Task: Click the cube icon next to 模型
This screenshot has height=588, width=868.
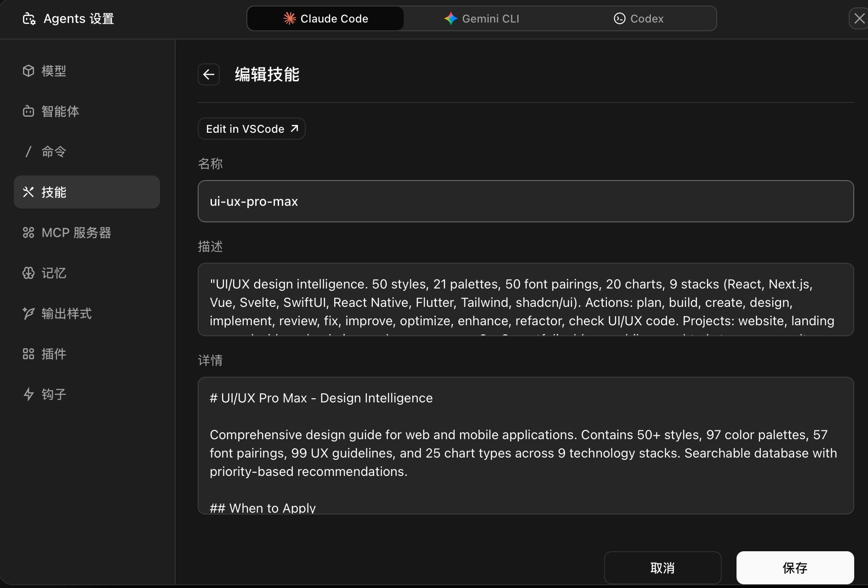Action: [x=29, y=71]
